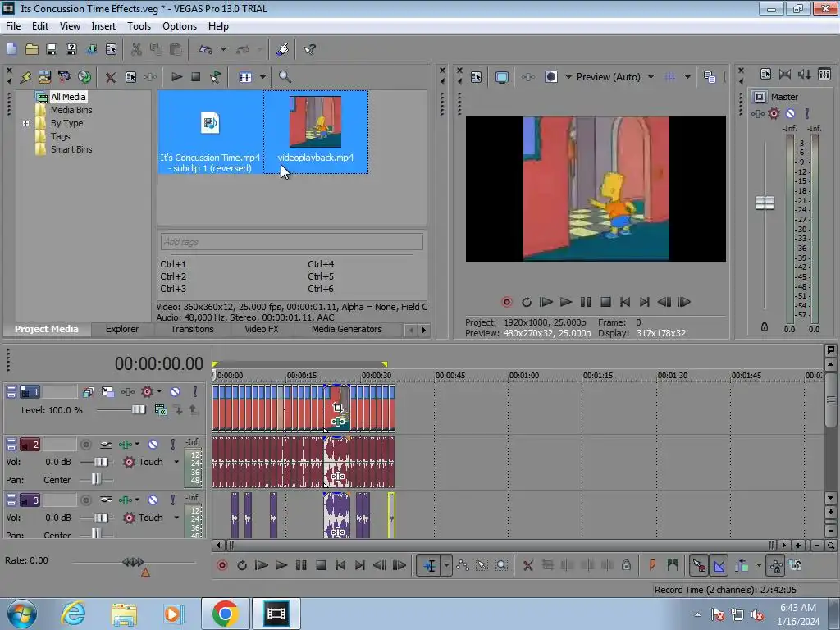The width and height of the screenshot is (840, 630).
Task: Open media Views dropdown arrow
Action: [262, 77]
